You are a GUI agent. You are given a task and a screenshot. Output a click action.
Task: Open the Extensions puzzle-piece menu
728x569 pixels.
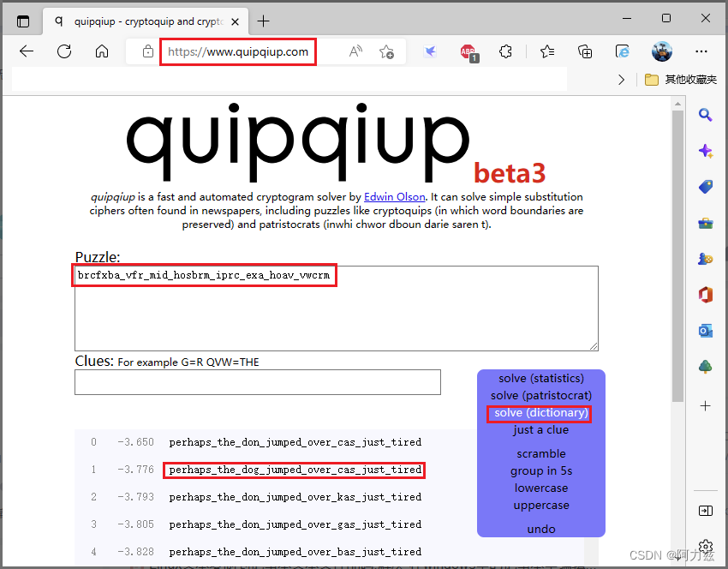tap(505, 51)
